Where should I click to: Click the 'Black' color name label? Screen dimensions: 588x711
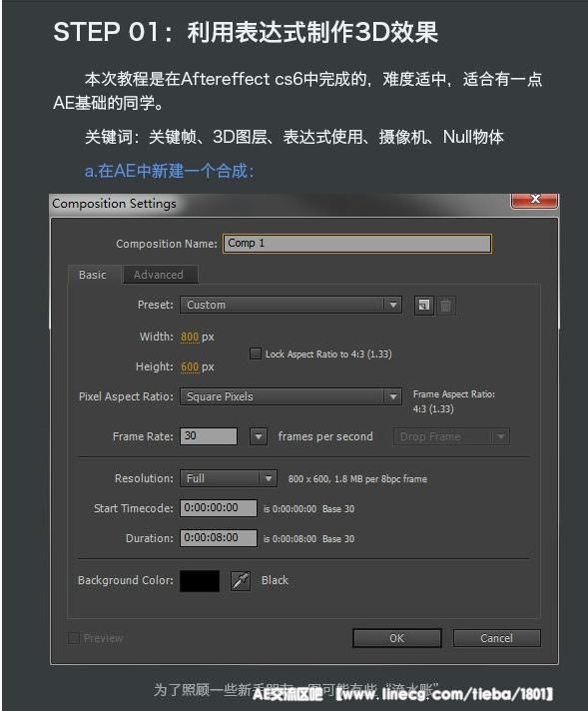pyautogui.click(x=275, y=580)
